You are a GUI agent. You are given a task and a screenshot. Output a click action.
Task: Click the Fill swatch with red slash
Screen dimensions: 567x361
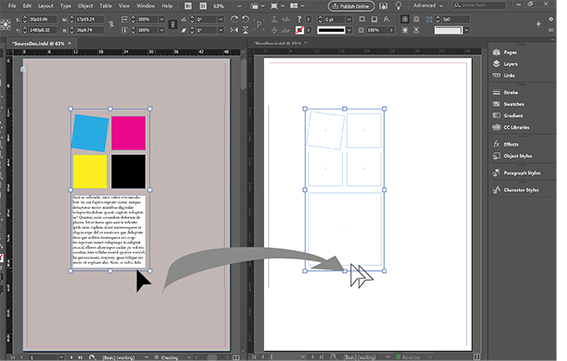tap(299, 30)
